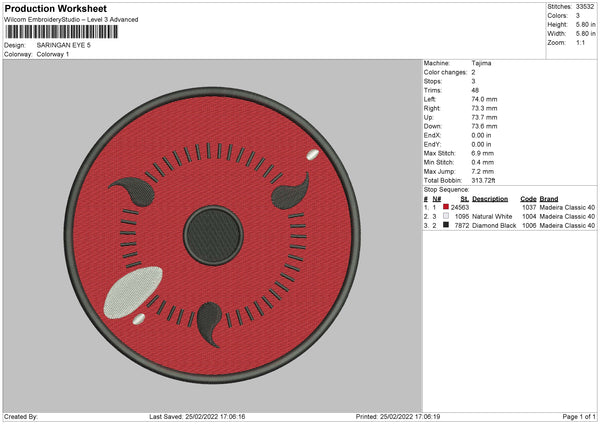Viewport: 600px width, 424px height.
Task: Click the Colorway 1 value
Action: click(x=52, y=54)
